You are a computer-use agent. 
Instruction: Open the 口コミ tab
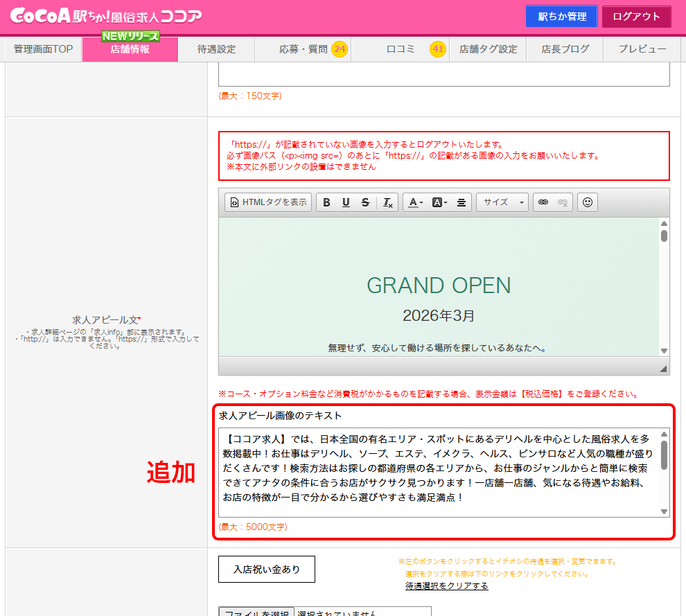(x=401, y=49)
